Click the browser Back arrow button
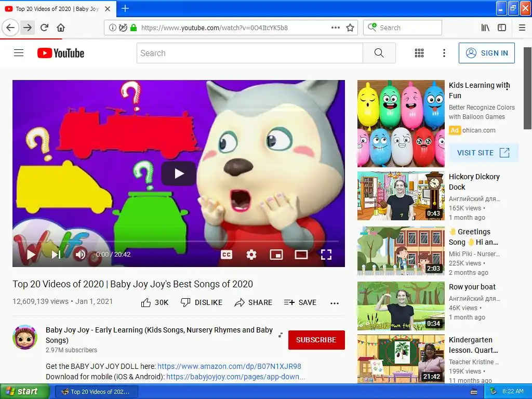Screen dimensions: 532x399 [x=10, y=28]
